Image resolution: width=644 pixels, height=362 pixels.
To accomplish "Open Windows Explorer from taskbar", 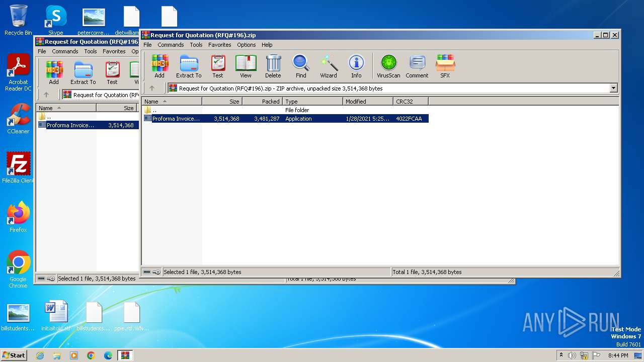I will [x=57, y=355].
